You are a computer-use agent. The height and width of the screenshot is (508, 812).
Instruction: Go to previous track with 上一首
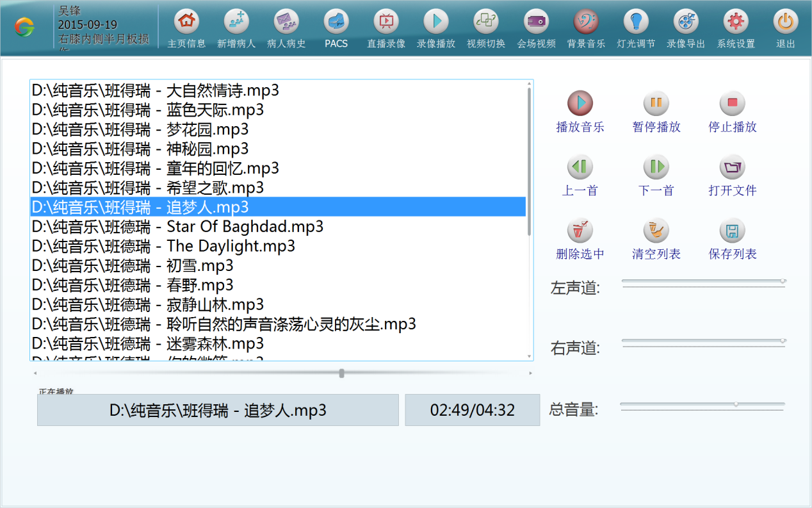pos(580,167)
